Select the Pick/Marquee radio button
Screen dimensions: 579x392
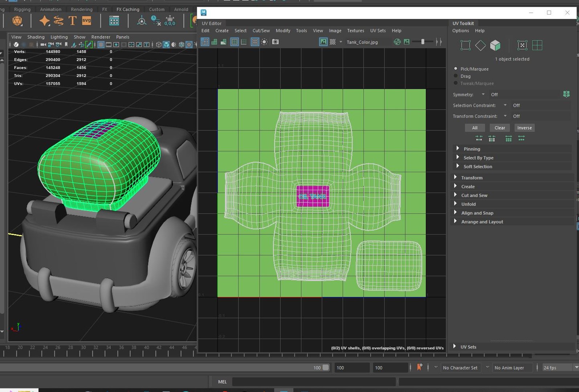tap(456, 69)
